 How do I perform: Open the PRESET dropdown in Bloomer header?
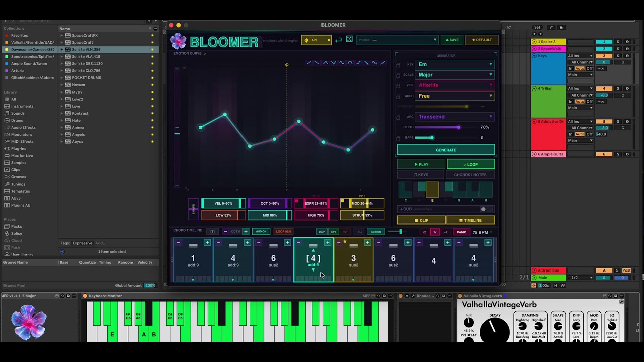397,40
